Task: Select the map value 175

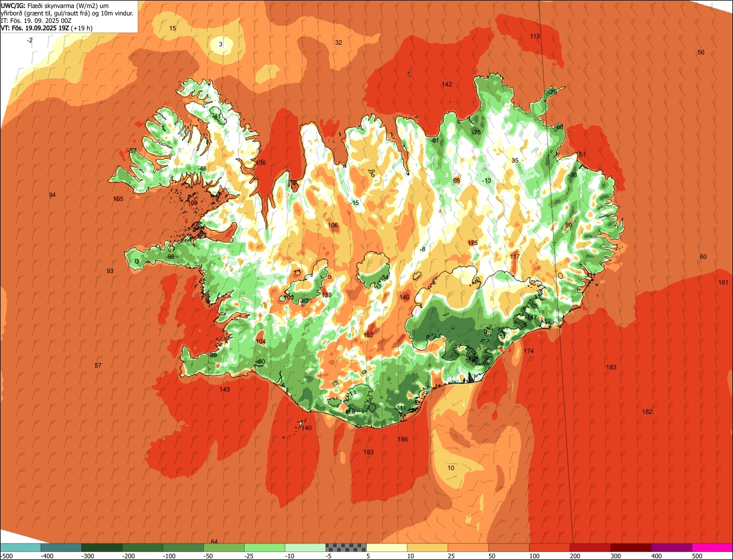Action: [x=472, y=243]
